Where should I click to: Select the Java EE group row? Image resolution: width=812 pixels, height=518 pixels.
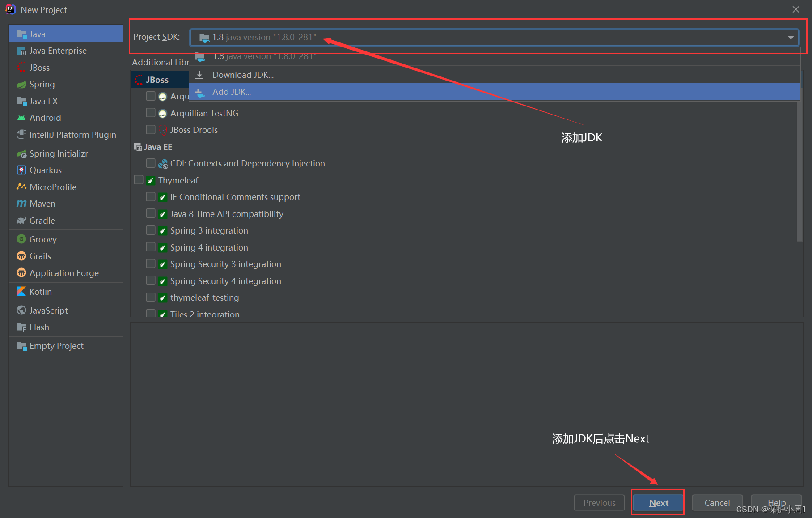coord(464,147)
